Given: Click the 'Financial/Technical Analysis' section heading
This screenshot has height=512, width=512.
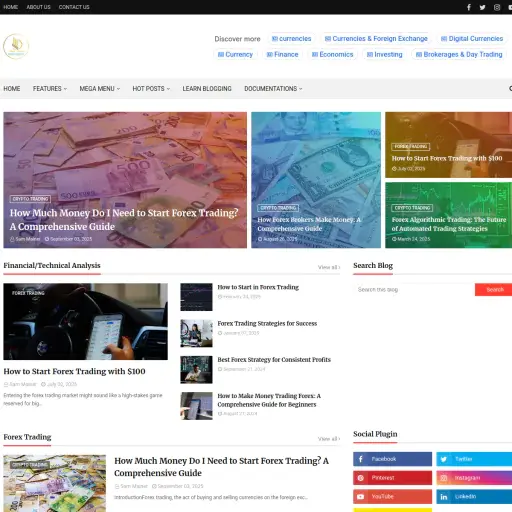Looking at the screenshot, I should 52,265.
